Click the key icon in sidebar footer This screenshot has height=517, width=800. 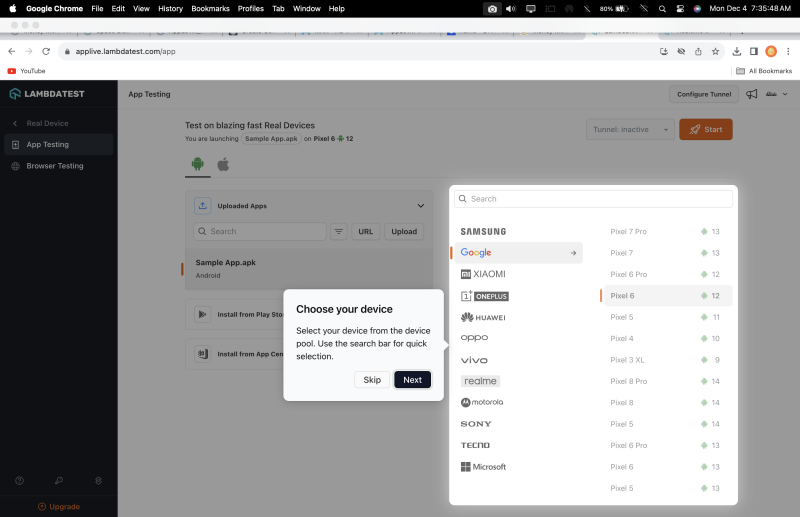(59, 481)
